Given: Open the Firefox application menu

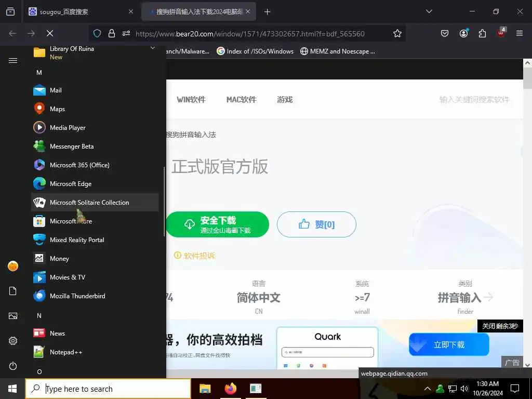Looking at the screenshot, I should [520, 33].
